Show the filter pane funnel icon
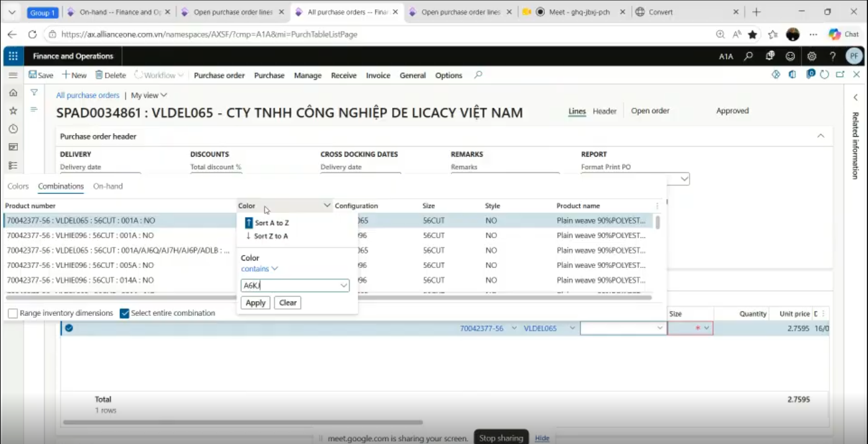The width and height of the screenshot is (868, 444). (x=34, y=93)
